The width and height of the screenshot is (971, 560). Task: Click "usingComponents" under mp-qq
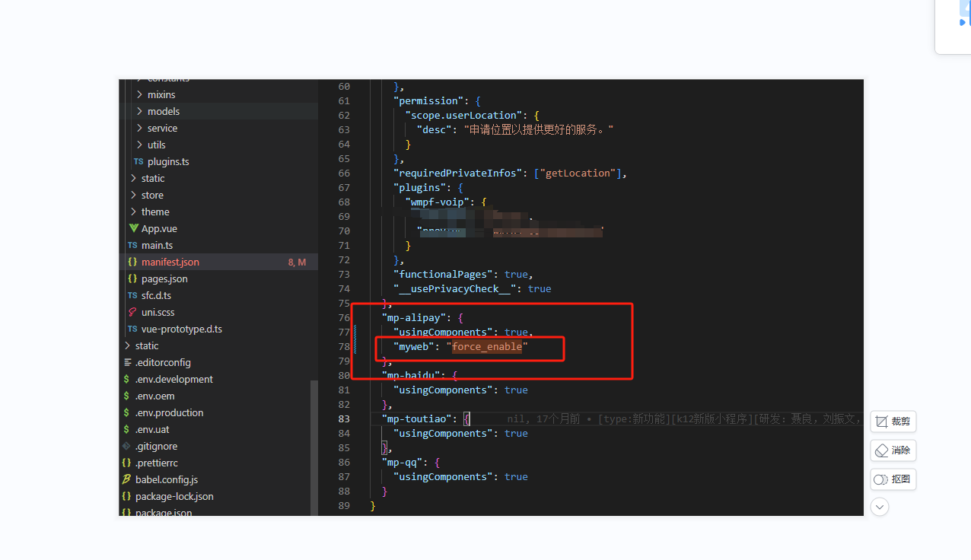pos(444,476)
